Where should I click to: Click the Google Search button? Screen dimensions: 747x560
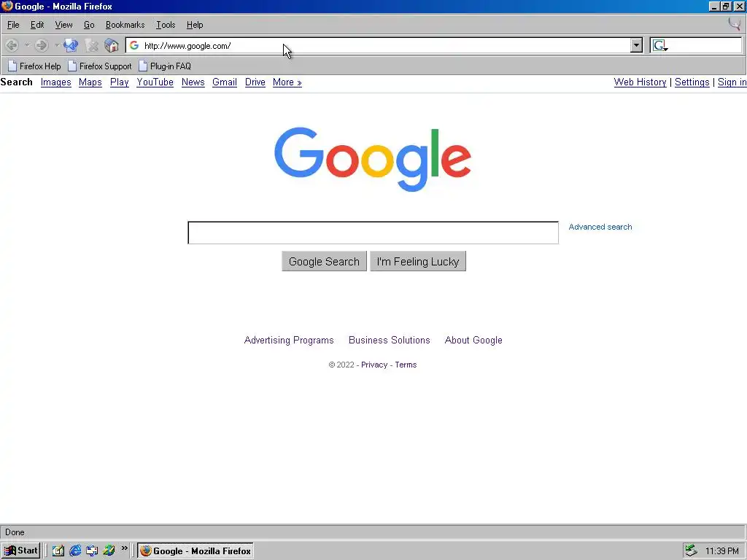(324, 262)
